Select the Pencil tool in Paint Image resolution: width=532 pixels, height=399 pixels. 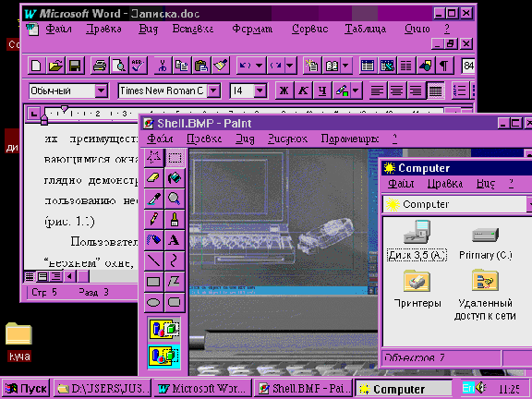(x=153, y=220)
